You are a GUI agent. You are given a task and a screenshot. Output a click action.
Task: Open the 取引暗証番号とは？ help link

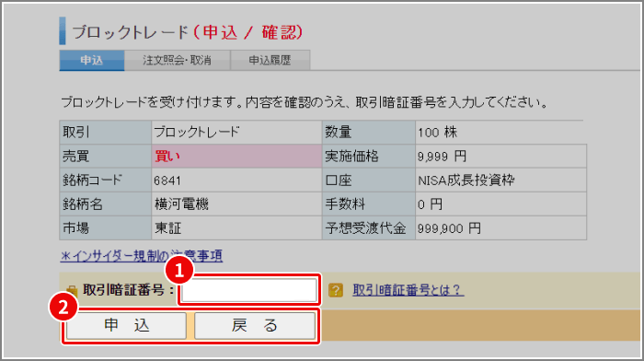pyautogui.click(x=408, y=290)
